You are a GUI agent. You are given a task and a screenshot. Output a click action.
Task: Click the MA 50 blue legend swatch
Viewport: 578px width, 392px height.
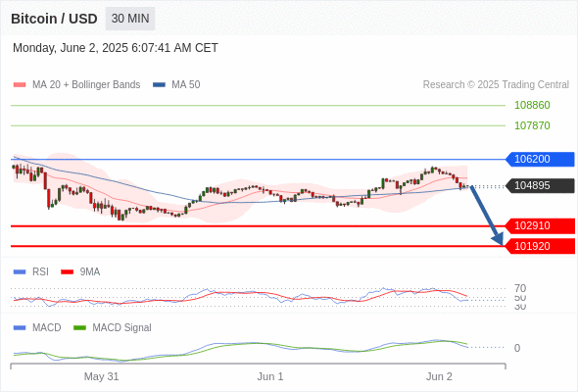tap(159, 85)
